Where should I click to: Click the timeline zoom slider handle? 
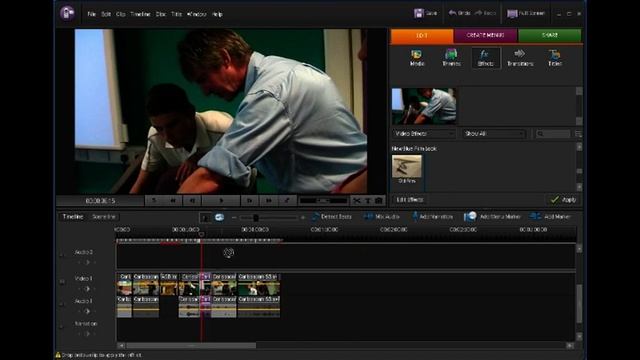click(256, 218)
